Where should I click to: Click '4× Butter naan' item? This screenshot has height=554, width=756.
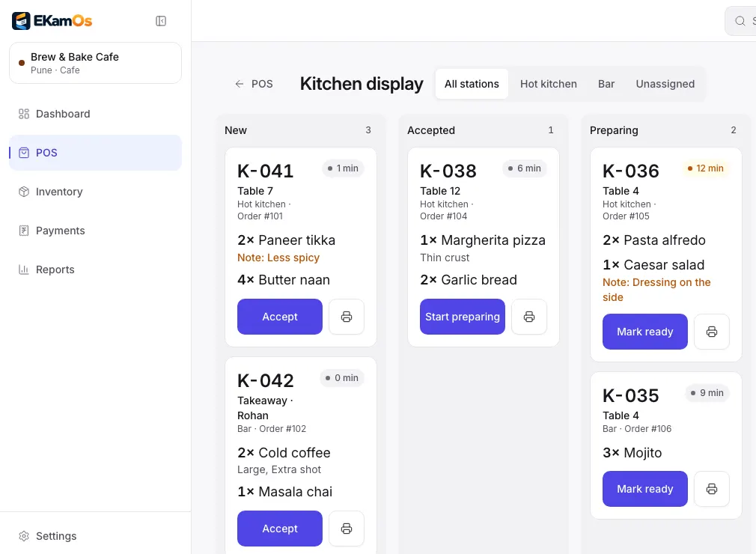(284, 280)
